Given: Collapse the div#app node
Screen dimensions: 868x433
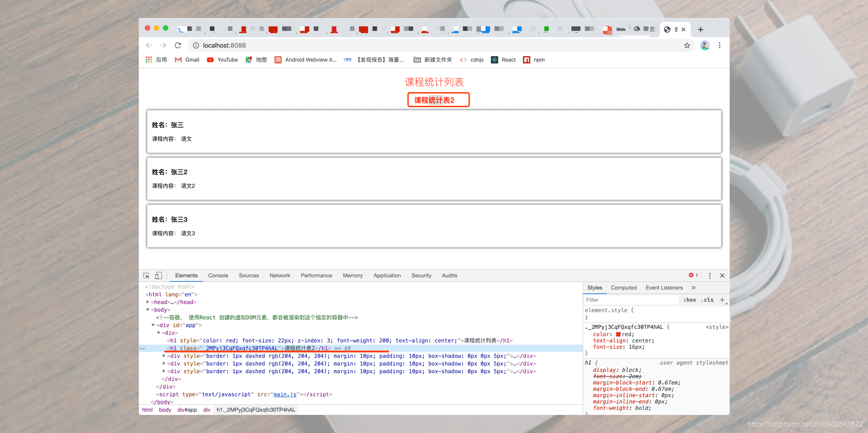Looking at the screenshot, I should click(x=153, y=325).
